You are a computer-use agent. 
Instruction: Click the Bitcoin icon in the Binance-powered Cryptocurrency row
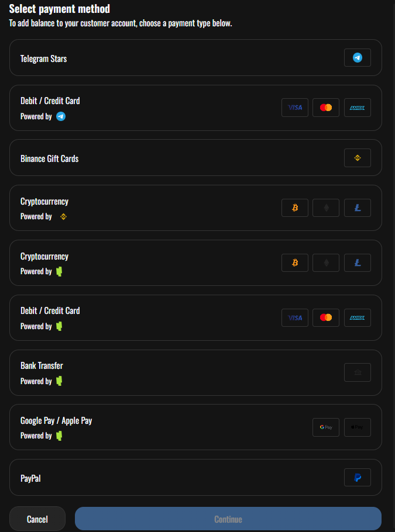[x=295, y=208]
